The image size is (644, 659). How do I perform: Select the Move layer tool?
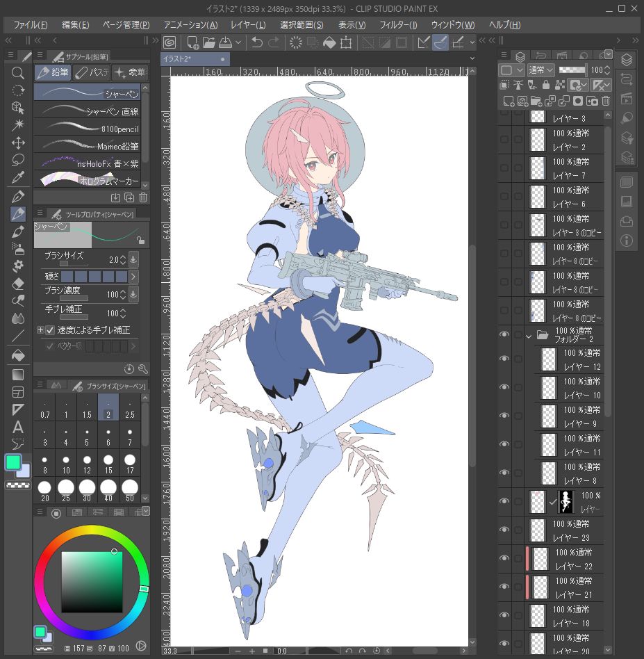[17, 143]
